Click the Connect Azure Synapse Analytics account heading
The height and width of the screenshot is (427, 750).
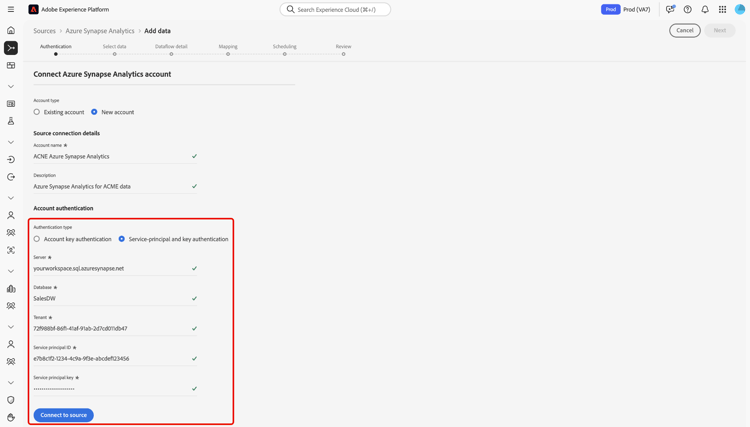(x=102, y=74)
